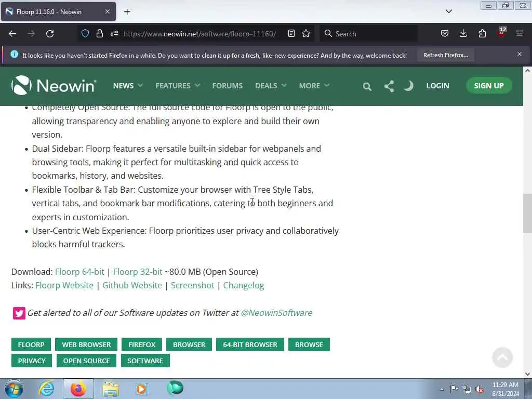Image resolution: width=532 pixels, height=399 pixels.
Task: Click the scrollbar down arrow
Action: [527, 374]
